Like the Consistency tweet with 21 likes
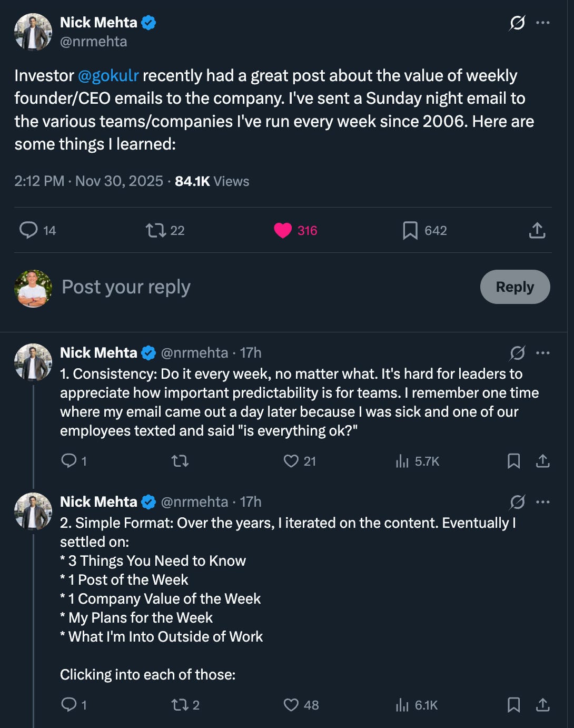Screen dimensions: 574x728 (x=291, y=461)
